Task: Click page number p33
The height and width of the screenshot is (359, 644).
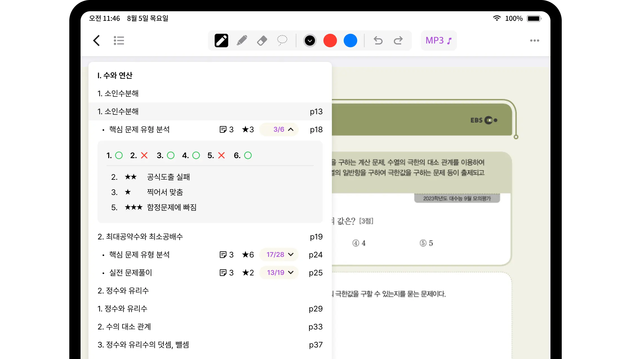Action: pyautogui.click(x=316, y=327)
